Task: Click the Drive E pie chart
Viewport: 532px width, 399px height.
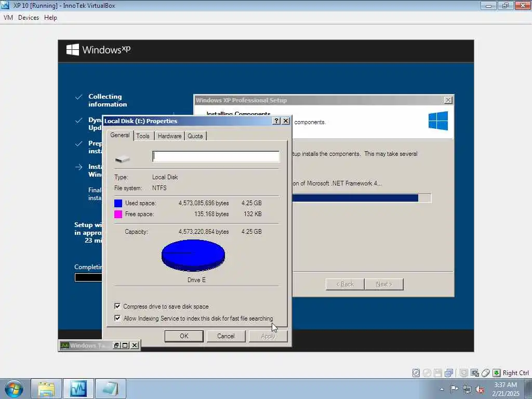Action: pos(193,256)
